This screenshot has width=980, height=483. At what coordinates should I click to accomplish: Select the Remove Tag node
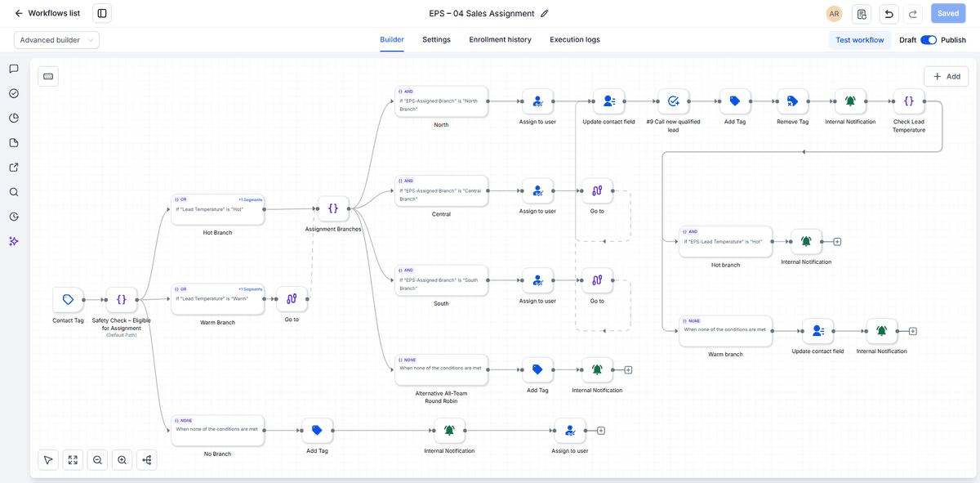792,102
